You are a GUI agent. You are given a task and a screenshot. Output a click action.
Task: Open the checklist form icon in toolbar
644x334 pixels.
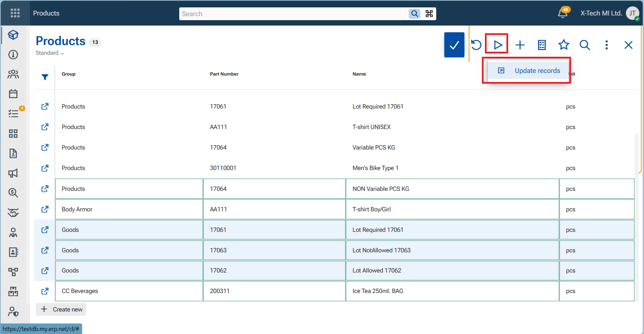(542, 45)
